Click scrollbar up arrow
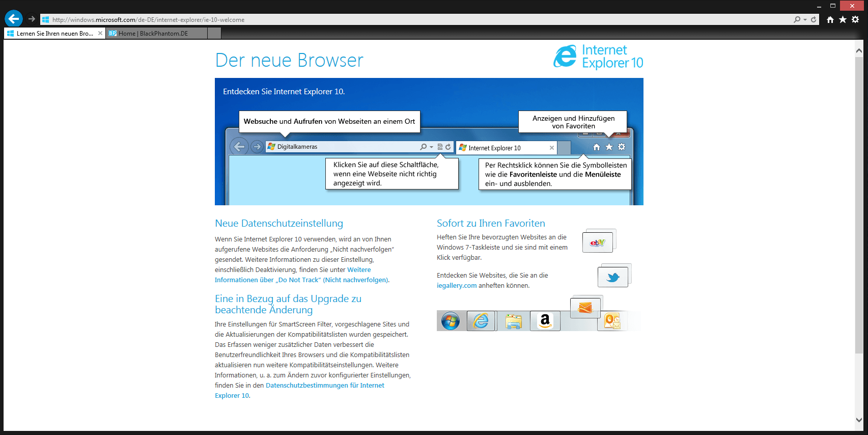Viewport: 868px width, 435px height. 859,50
